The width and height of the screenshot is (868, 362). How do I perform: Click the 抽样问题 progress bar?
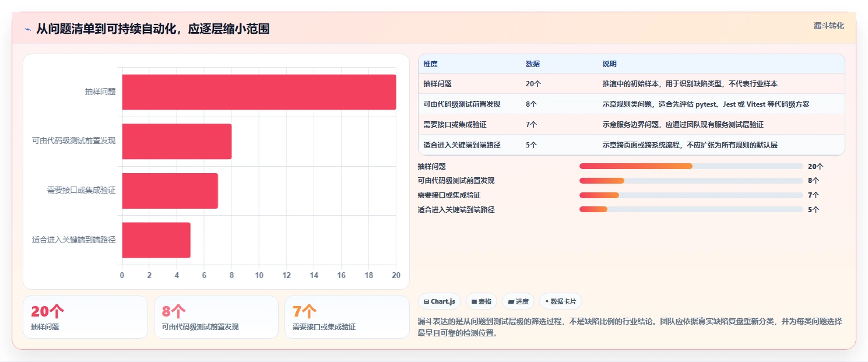(691, 166)
